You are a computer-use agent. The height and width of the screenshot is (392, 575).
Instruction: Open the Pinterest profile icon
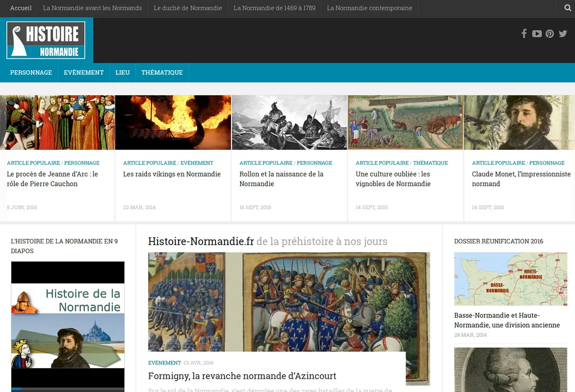pyautogui.click(x=550, y=34)
